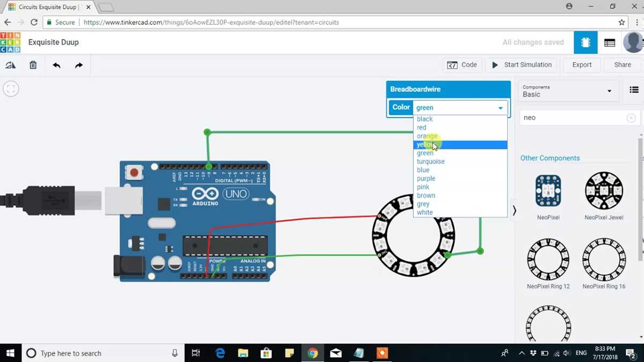Zoom to fit the circuit view
Screen dimensions: 644x362
click(x=11, y=88)
